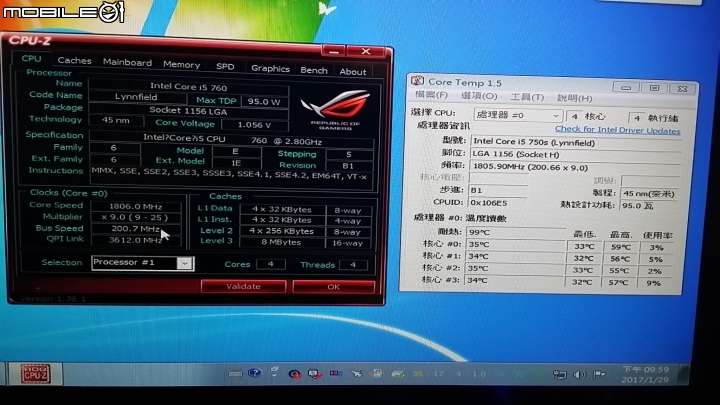Click the purple display tray icon
720x405 pixels.
click(336, 373)
